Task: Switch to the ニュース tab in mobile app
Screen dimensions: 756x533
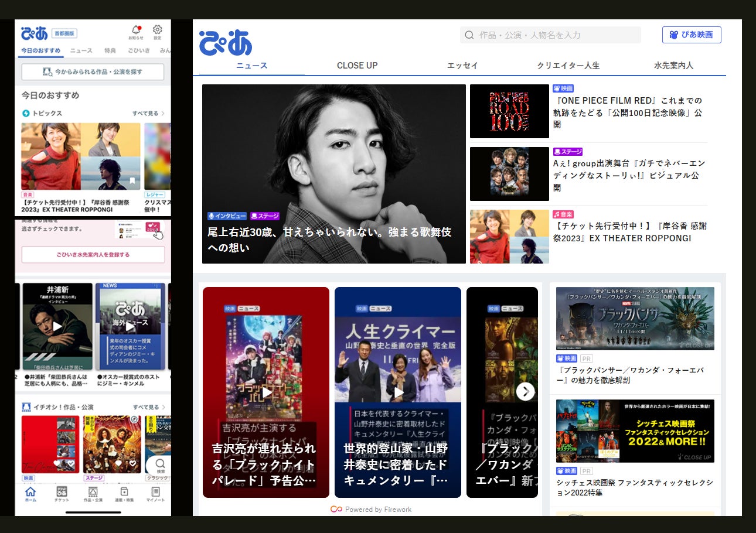Action: (81, 51)
